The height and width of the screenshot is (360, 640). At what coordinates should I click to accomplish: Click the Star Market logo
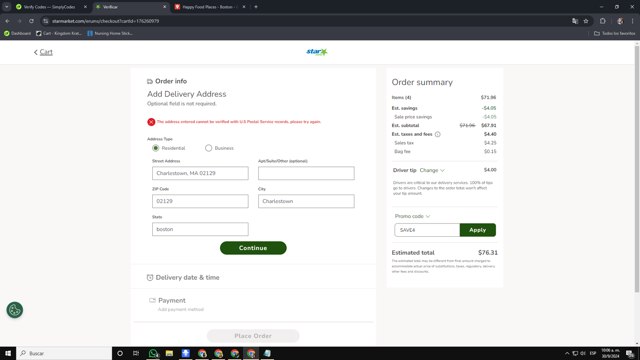tap(317, 52)
